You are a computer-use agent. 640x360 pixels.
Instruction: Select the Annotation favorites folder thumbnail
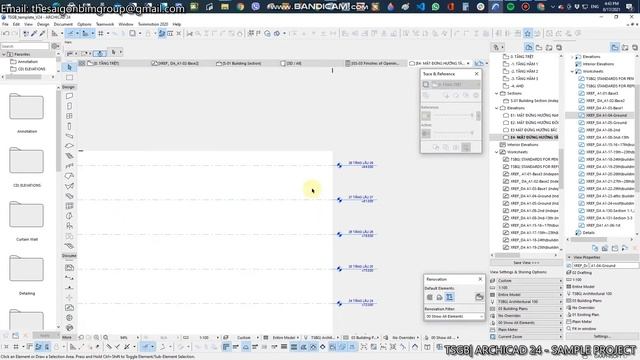click(x=27, y=107)
